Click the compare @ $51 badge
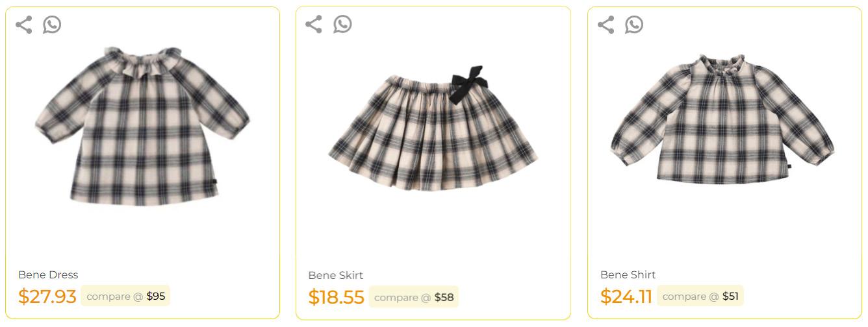The width and height of the screenshot is (868, 327). [x=700, y=297]
